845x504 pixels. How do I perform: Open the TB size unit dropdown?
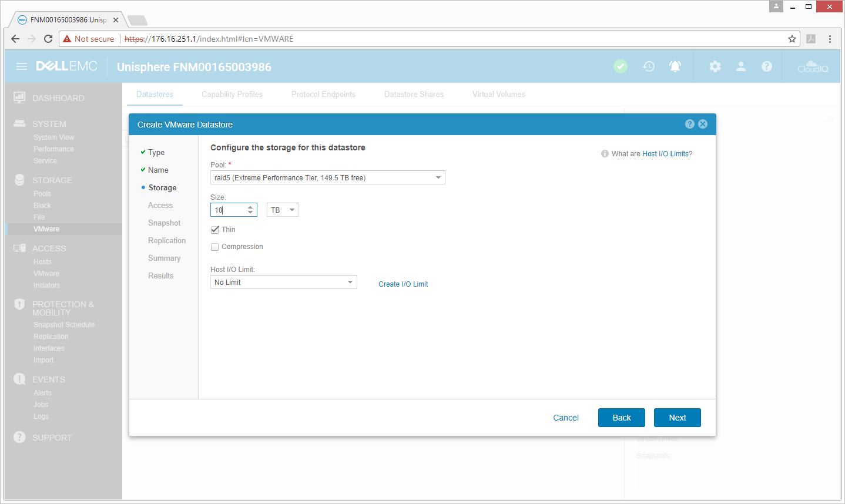(x=283, y=210)
